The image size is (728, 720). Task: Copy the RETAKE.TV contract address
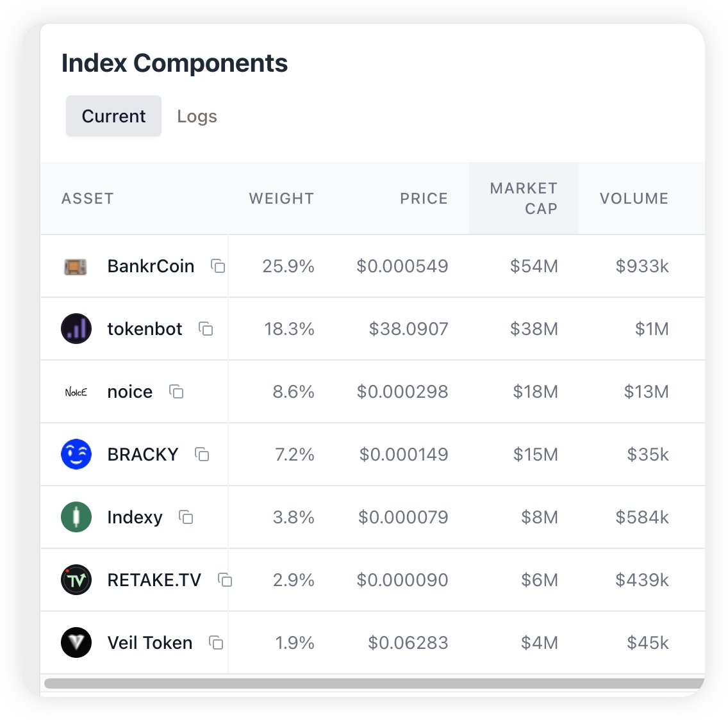pos(224,580)
